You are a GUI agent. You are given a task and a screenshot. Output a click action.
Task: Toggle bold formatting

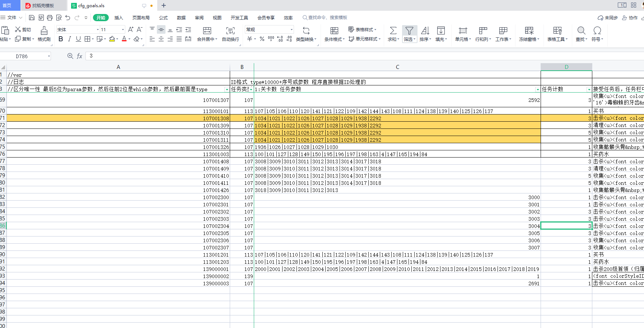pyautogui.click(x=61, y=39)
